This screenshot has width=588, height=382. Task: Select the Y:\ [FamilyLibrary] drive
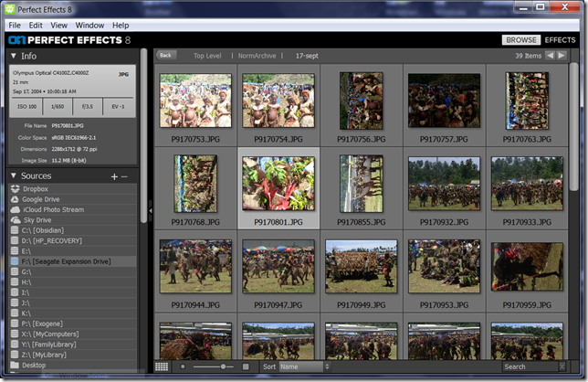(72, 345)
